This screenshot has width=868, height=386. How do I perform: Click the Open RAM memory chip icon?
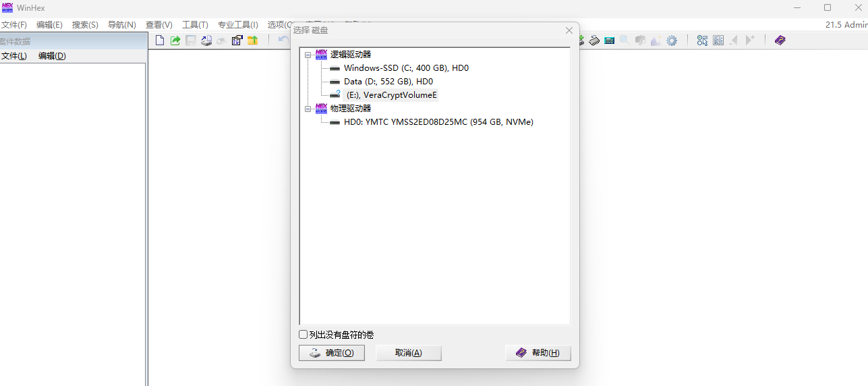594,40
